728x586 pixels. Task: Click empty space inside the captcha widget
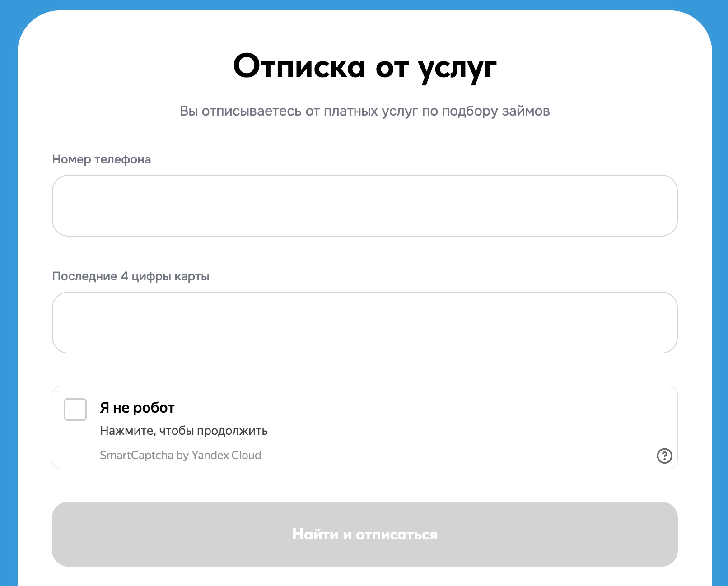click(x=452, y=424)
